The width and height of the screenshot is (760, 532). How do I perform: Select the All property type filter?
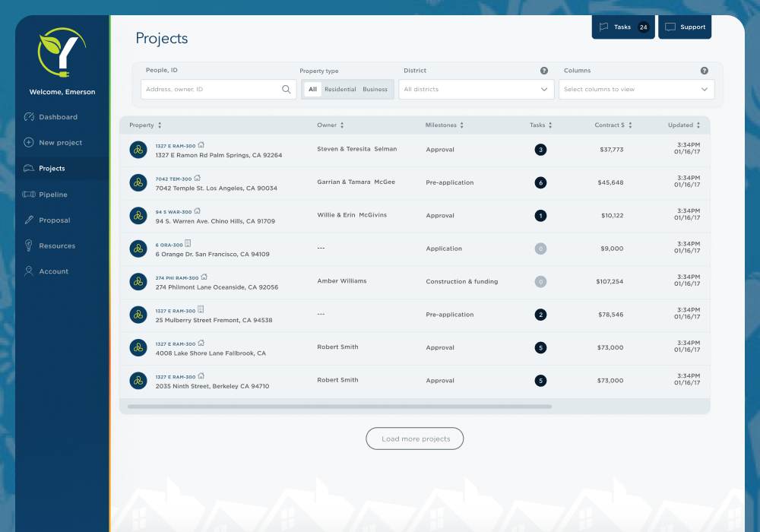pos(312,90)
